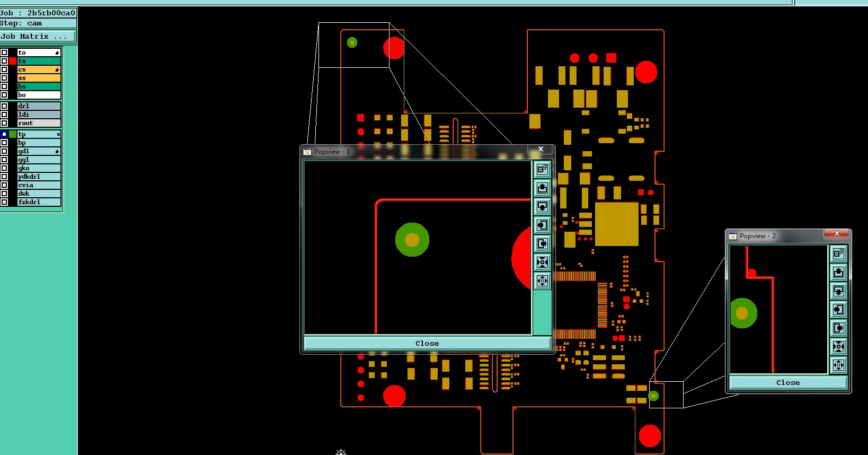This screenshot has height=455, width=868.
Task: Click Popview 1 title bar window icon
Action: point(307,152)
